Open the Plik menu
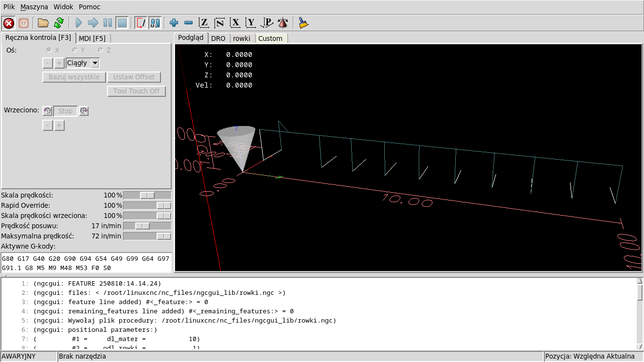Viewport: 644px width, 362px height. point(9,7)
